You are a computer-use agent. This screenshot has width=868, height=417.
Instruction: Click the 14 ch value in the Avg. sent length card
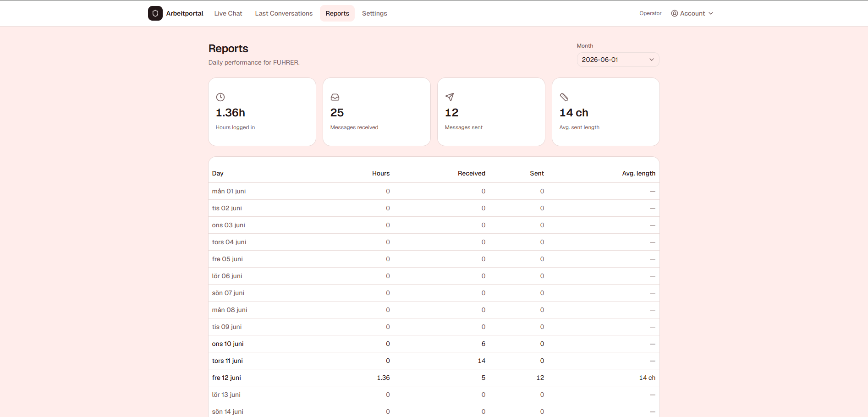pyautogui.click(x=574, y=113)
